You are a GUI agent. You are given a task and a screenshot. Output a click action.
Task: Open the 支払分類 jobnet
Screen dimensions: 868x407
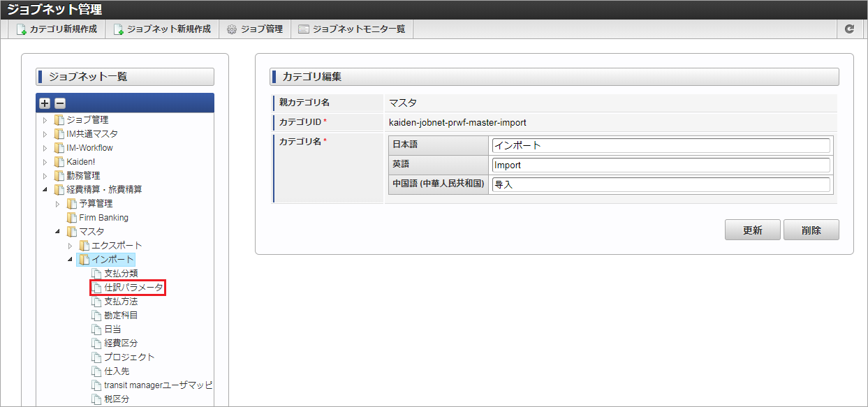(x=121, y=274)
